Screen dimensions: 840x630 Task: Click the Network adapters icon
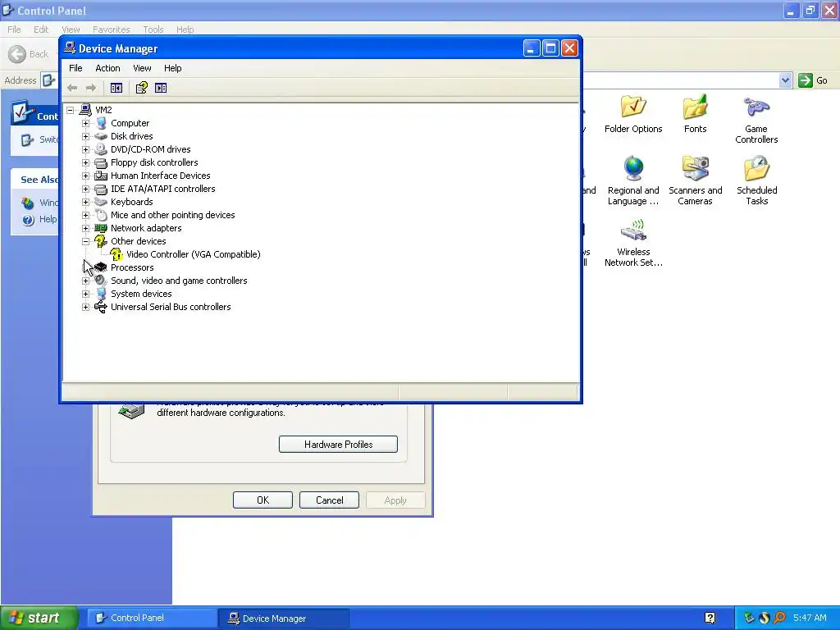tap(101, 228)
